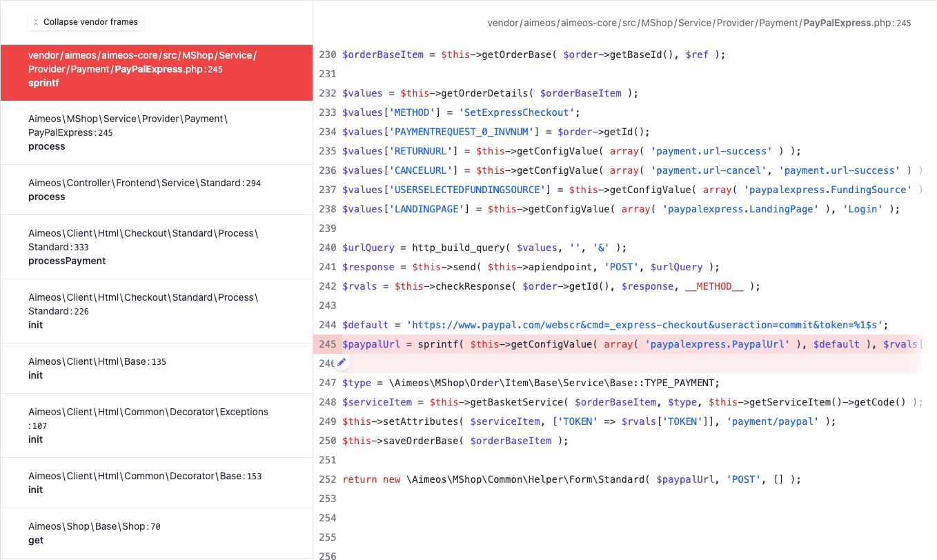The width and height of the screenshot is (937, 560).
Task: Click the $type TYPE_PAYMENT line 247
Action: click(x=531, y=383)
